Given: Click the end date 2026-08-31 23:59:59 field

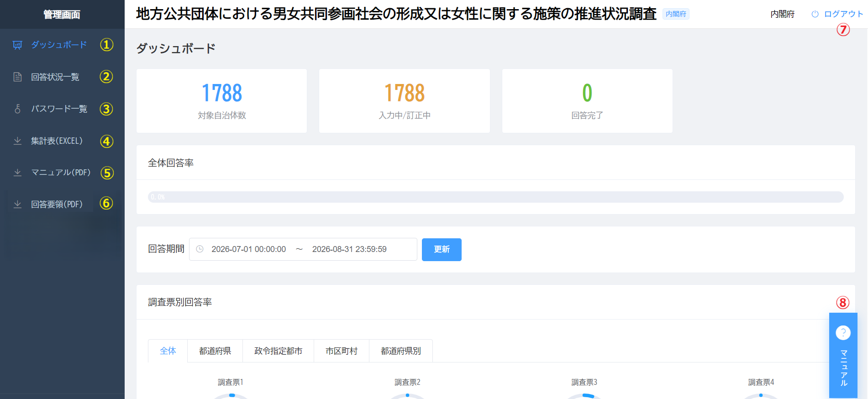Looking at the screenshot, I should pos(349,249).
